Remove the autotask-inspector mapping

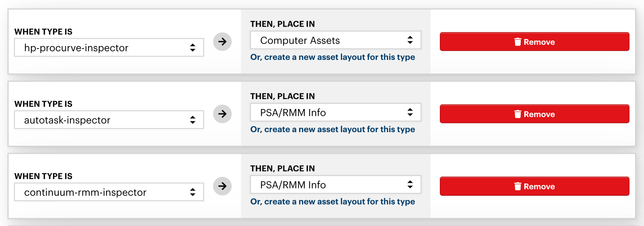point(535,114)
